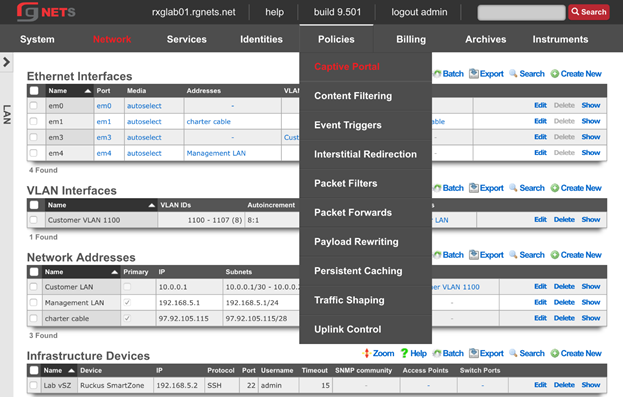Screen dimensions: 623x397
Task: Expand the LAN side panel chevron
Action: tap(6, 62)
